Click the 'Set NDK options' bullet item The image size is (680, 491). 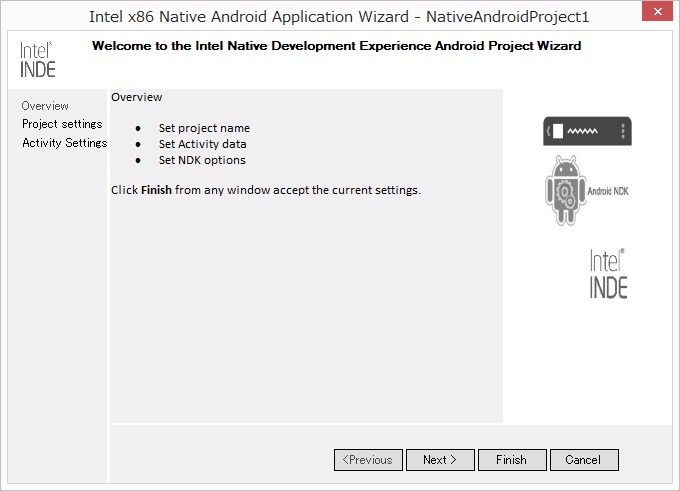coord(202,160)
